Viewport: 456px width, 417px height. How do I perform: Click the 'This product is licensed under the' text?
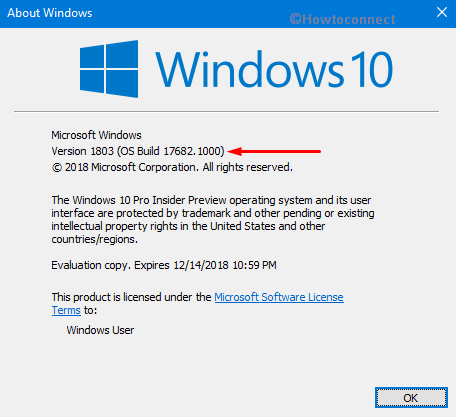coord(132,297)
